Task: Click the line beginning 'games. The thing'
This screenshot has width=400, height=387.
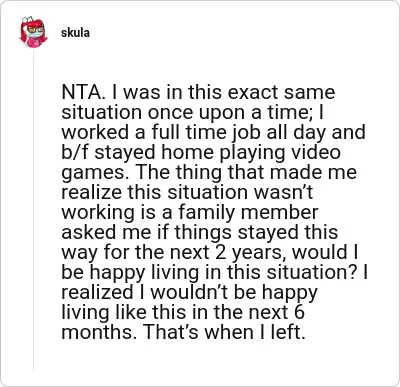Action: click(x=209, y=172)
